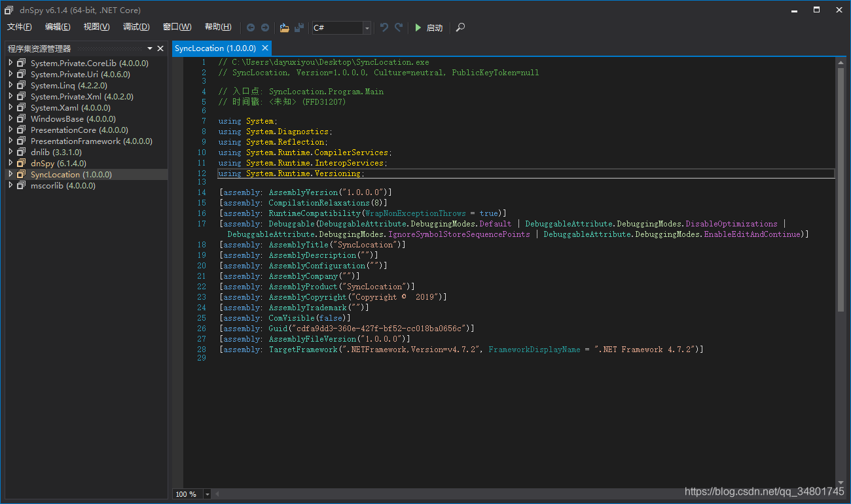This screenshot has width=851, height=504.
Task: Click the search magnifier icon
Action: (460, 27)
